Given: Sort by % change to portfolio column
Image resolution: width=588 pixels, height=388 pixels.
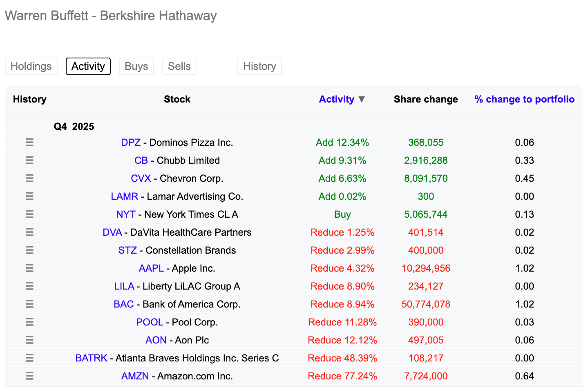Looking at the screenshot, I should pyautogui.click(x=524, y=99).
